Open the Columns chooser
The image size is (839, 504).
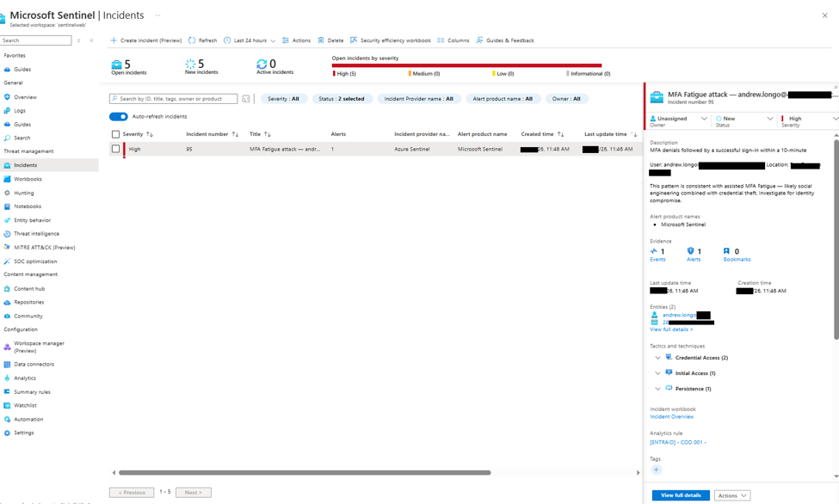[453, 40]
